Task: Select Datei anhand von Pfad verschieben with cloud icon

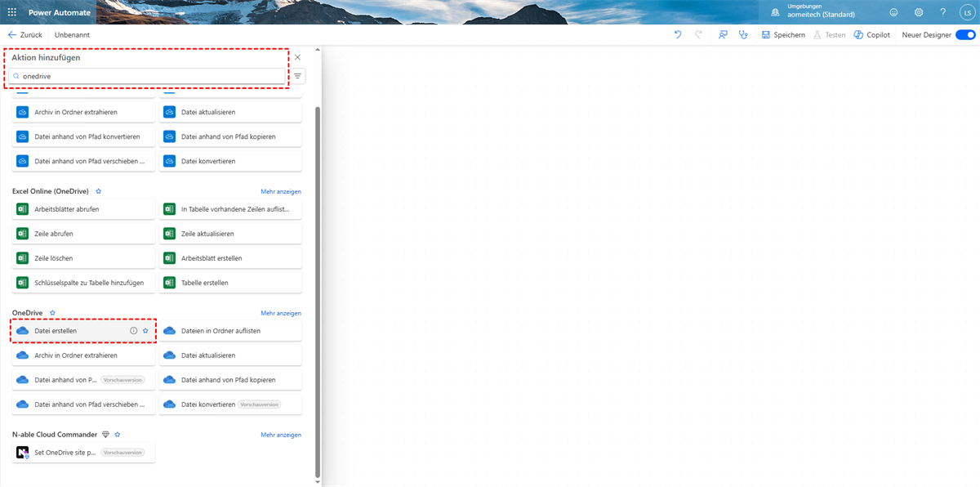Action: (83, 404)
